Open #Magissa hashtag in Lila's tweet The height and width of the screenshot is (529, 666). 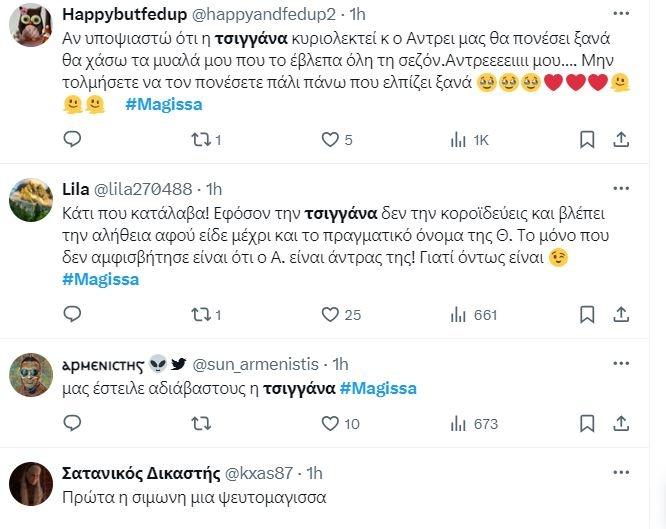point(100,279)
